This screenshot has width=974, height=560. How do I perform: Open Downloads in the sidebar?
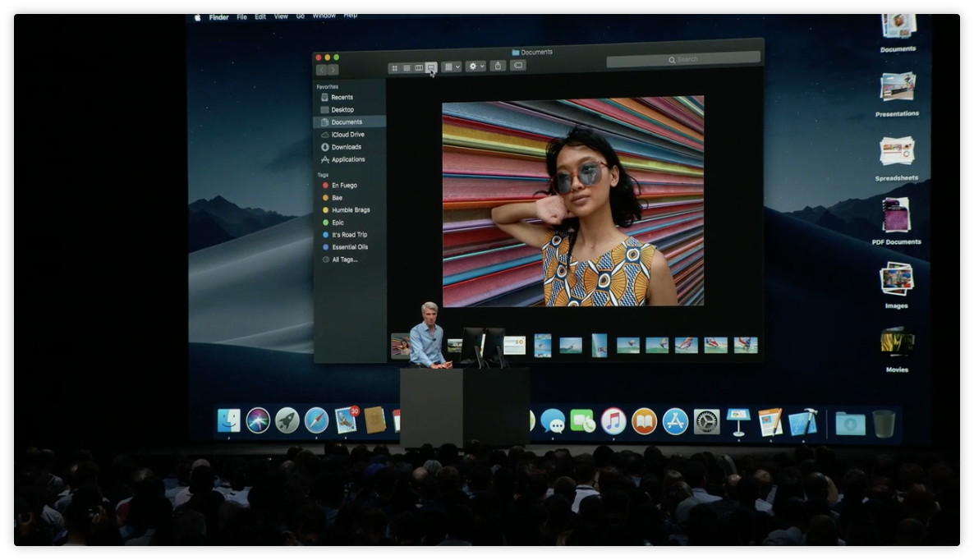(350, 147)
